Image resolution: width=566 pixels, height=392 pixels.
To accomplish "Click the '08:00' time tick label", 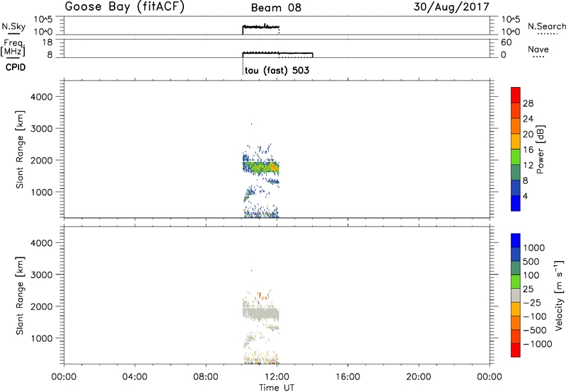I will [206, 377].
